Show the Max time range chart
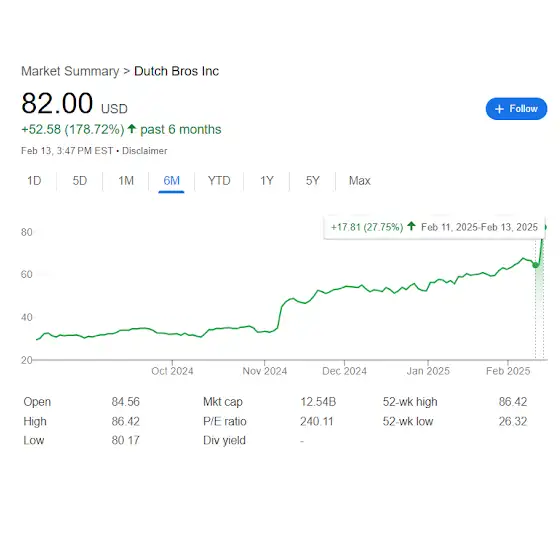The height and width of the screenshot is (560, 560). pyautogui.click(x=360, y=181)
